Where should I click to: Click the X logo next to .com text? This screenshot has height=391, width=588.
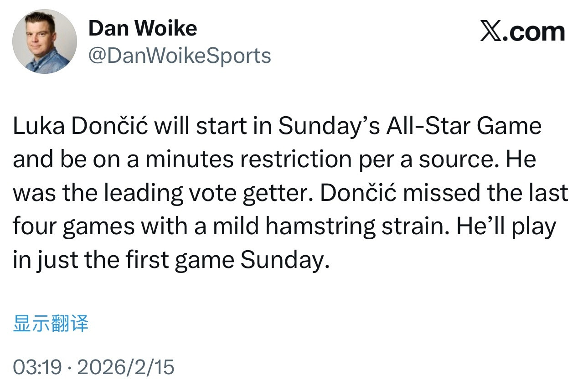pos(491,30)
